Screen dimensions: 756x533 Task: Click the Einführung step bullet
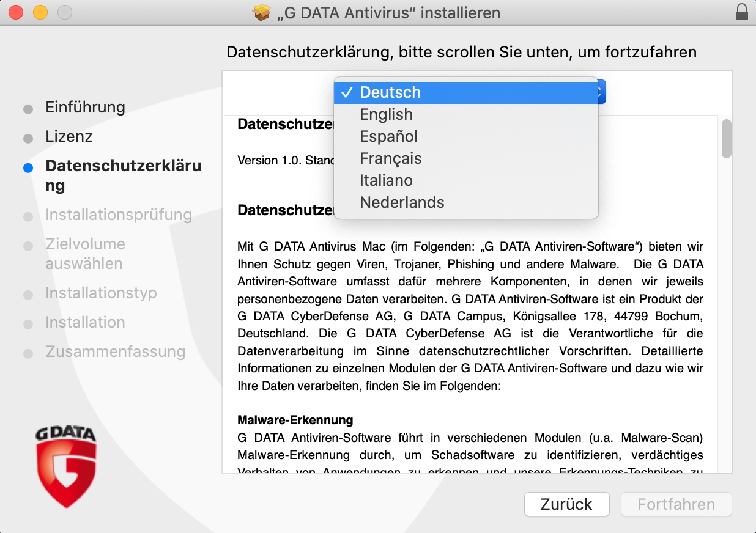coord(28,109)
